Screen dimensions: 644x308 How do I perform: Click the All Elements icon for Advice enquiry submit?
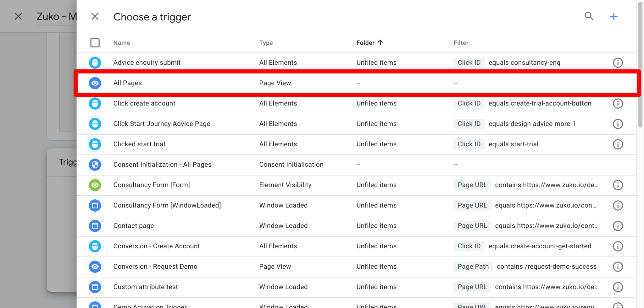pos(95,62)
